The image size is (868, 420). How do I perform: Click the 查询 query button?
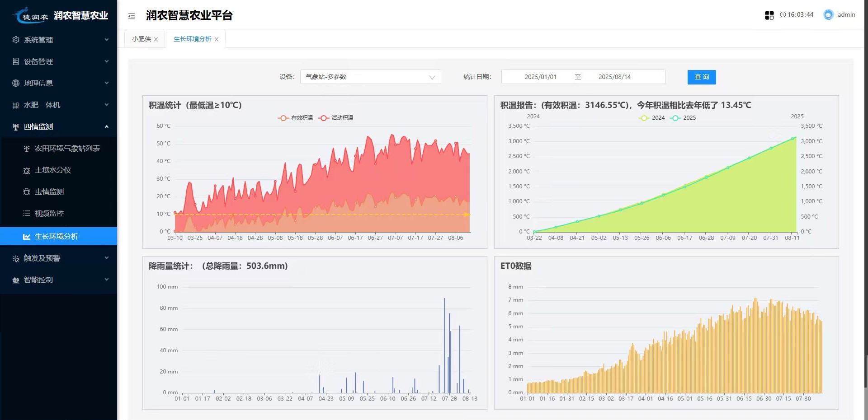[701, 77]
